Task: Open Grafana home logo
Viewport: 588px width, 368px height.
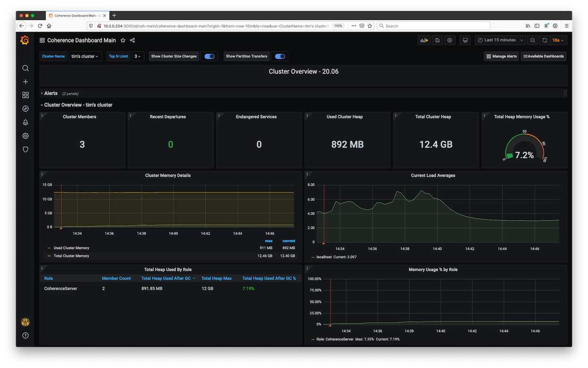Action: (x=25, y=40)
